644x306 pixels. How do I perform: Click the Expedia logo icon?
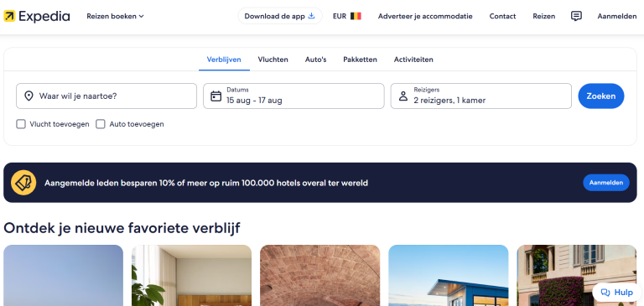coord(9,16)
